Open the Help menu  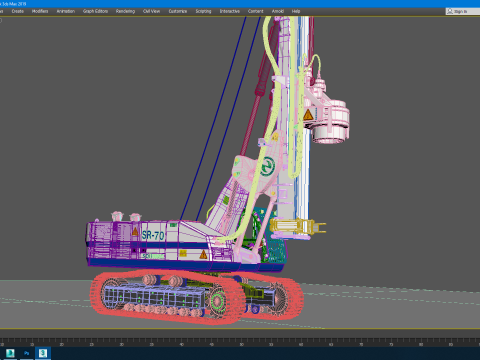click(x=296, y=11)
